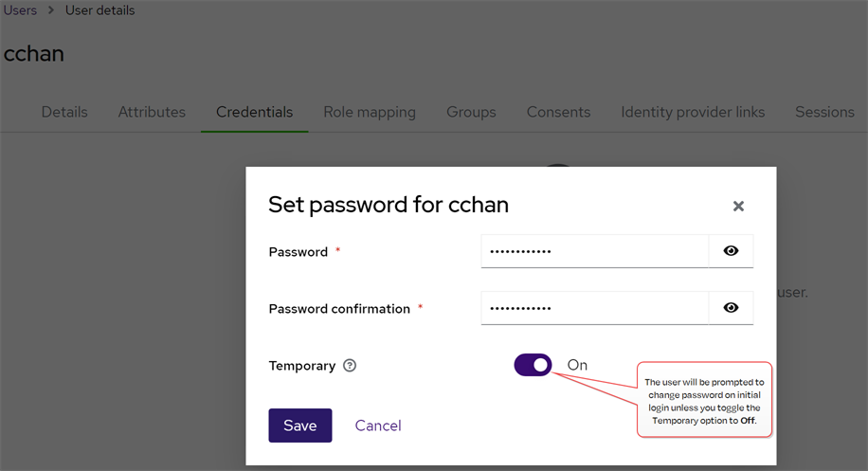Click the Save button
Image resolution: width=868 pixels, height=471 pixels.
click(299, 426)
